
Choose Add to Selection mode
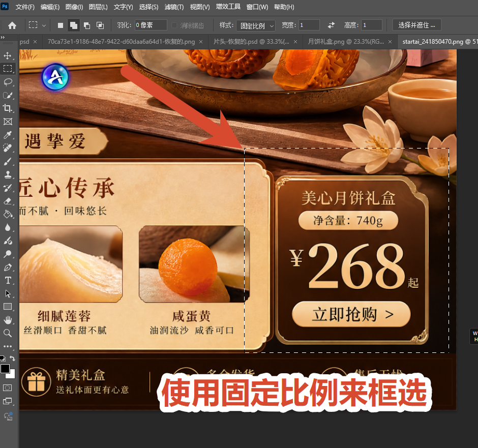pyautogui.click(x=73, y=25)
